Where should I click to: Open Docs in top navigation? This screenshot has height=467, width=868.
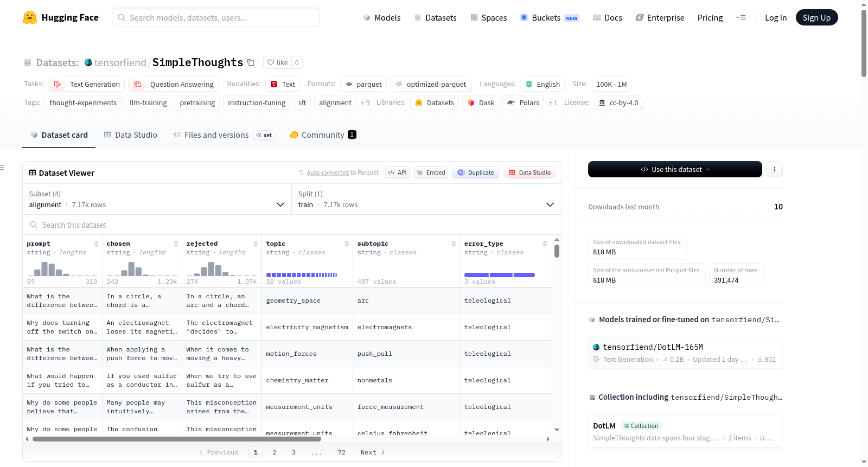tap(608, 17)
